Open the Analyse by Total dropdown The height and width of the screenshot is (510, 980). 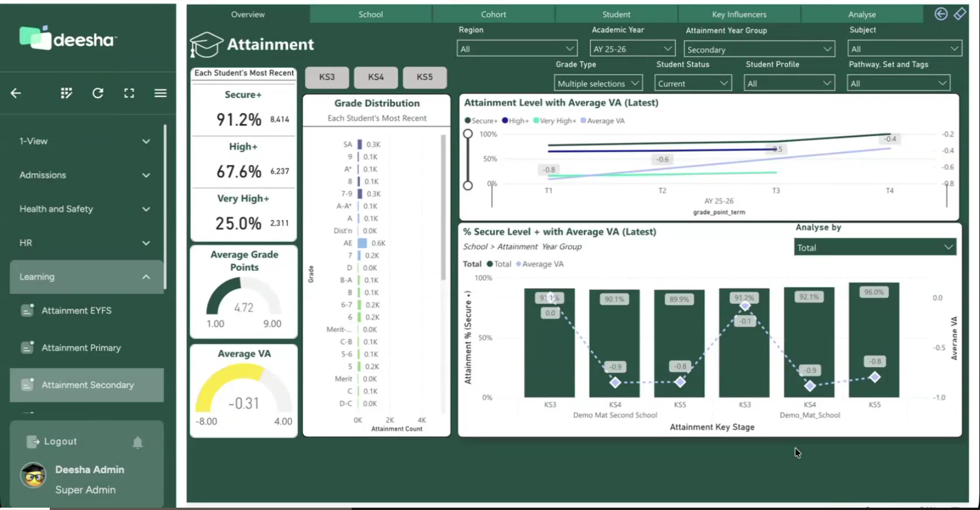875,247
